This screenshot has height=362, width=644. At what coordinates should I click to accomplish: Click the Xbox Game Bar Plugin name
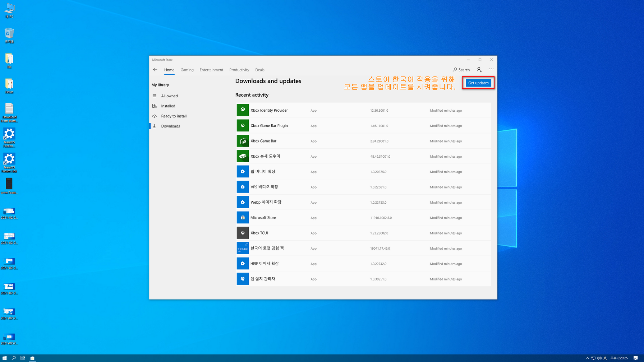point(269,126)
